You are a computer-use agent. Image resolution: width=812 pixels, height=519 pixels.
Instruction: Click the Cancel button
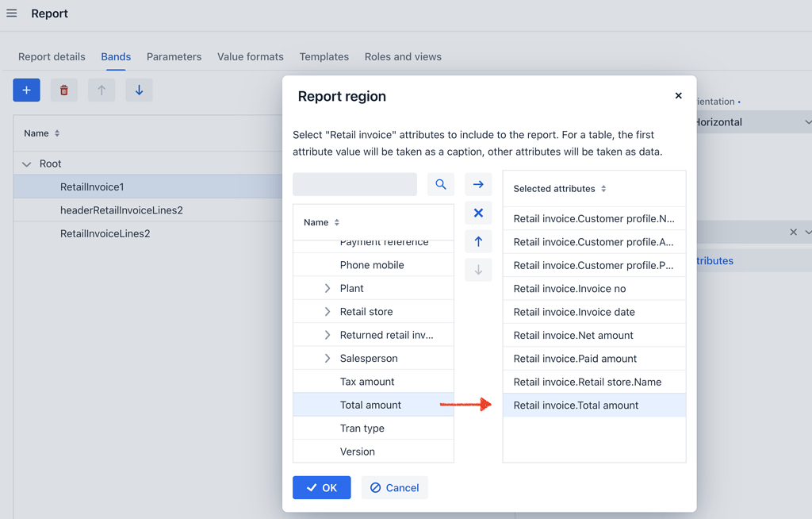tap(395, 488)
